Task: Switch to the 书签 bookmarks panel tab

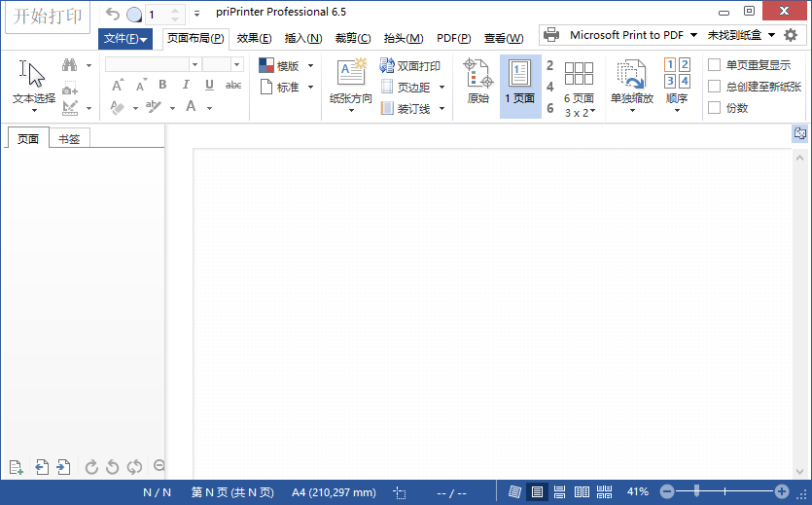Action: (69, 139)
